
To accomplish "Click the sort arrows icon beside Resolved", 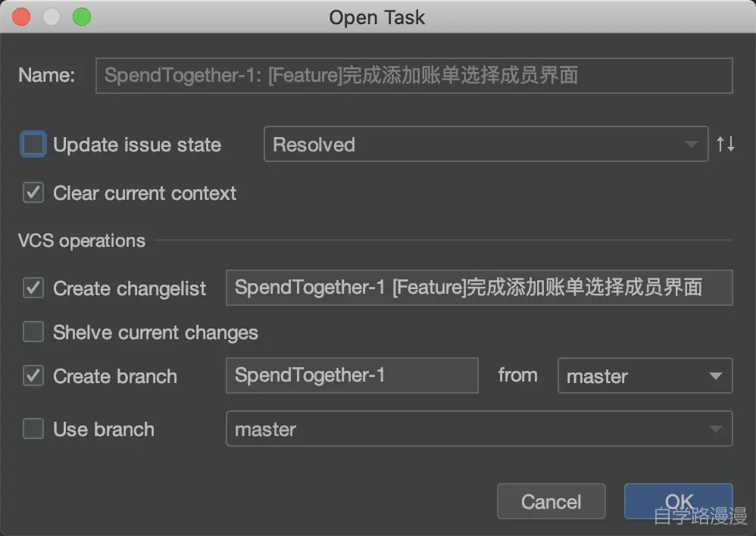I will (x=725, y=144).
